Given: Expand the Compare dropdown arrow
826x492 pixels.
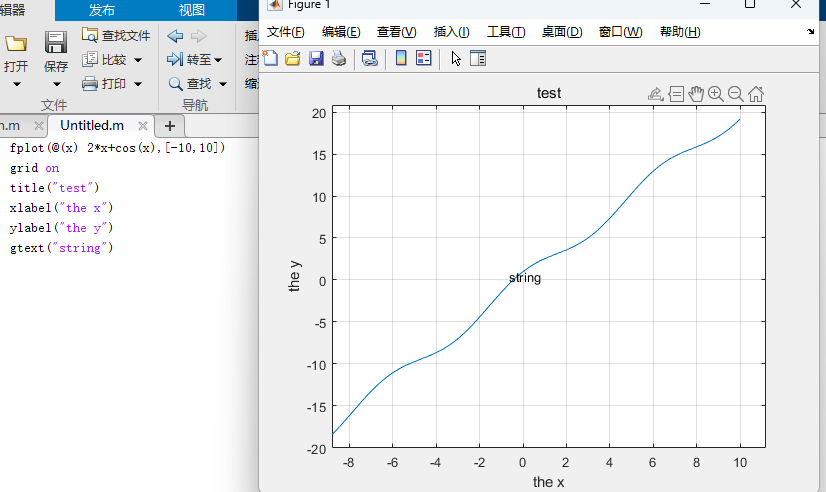Looking at the screenshot, I should coord(138,60).
